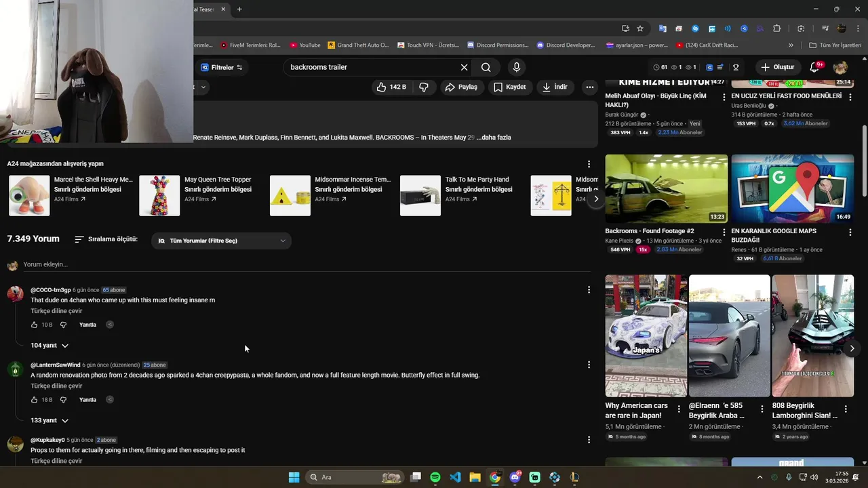This screenshot has height=488, width=868.
Task: Open options menu for @Kupkakey0 comment
Action: coord(589,440)
